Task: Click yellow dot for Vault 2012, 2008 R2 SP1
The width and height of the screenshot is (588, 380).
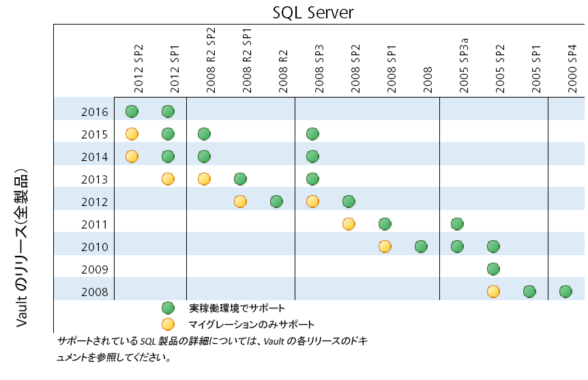Action: [240, 201]
